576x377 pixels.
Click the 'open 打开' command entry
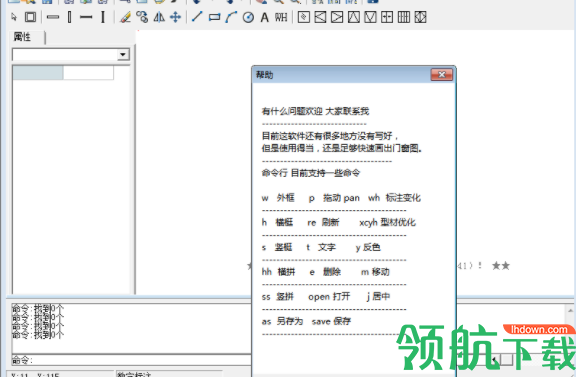[x=330, y=296]
